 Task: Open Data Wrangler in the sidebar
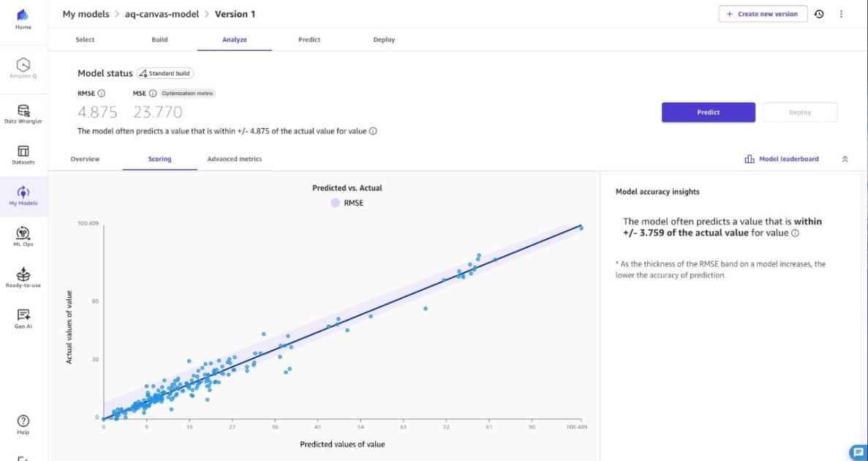pos(23,113)
